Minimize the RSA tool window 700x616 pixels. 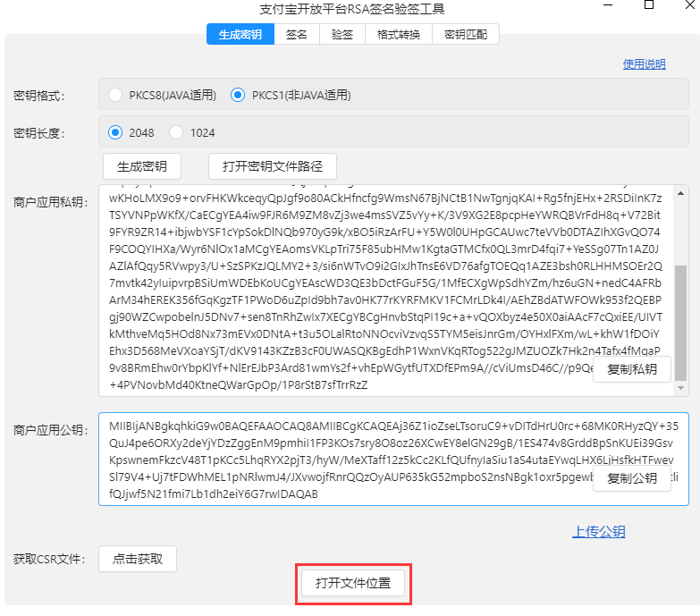pos(608,4)
